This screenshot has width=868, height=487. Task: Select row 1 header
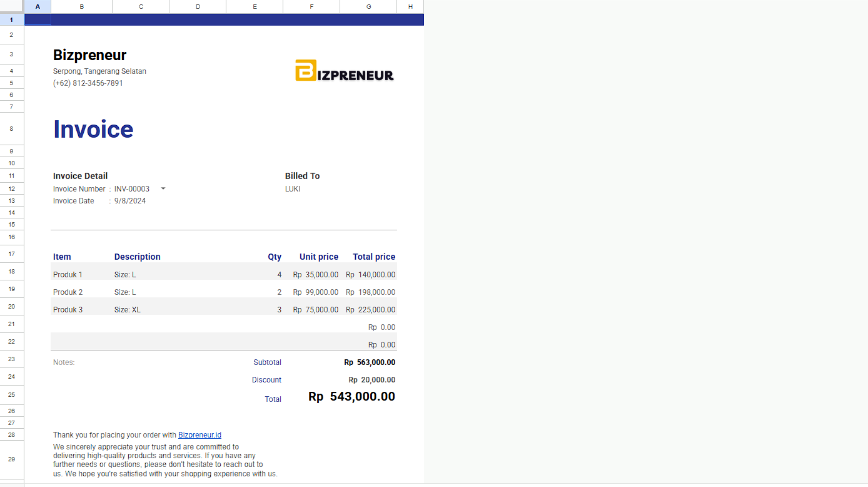[11, 19]
